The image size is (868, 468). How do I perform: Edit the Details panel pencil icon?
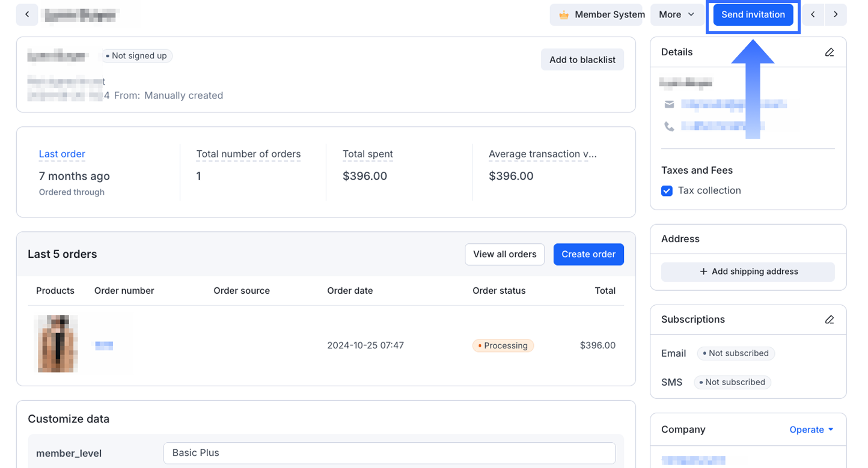pos(830,52)
